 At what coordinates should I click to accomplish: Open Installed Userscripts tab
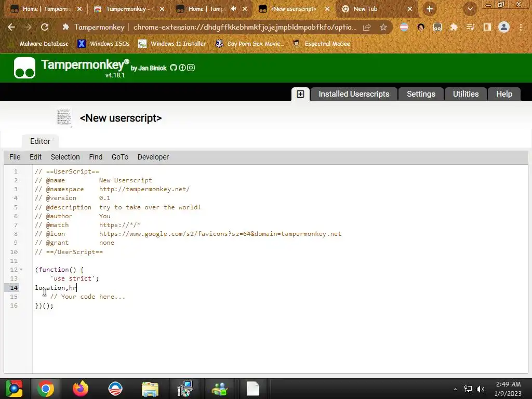[x=354, y=94]
